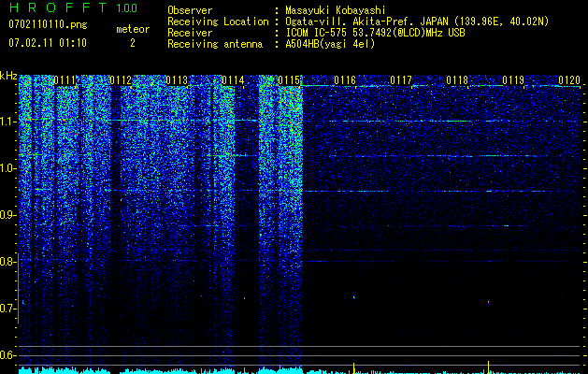This screenshot has height=374, width=588.
Task: Click the 1.0 frequency axis label
Action: point(8,168)
